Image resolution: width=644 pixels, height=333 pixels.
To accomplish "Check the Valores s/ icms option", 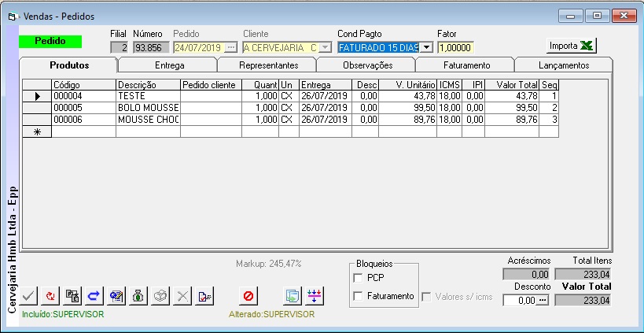I will [426, 297].
